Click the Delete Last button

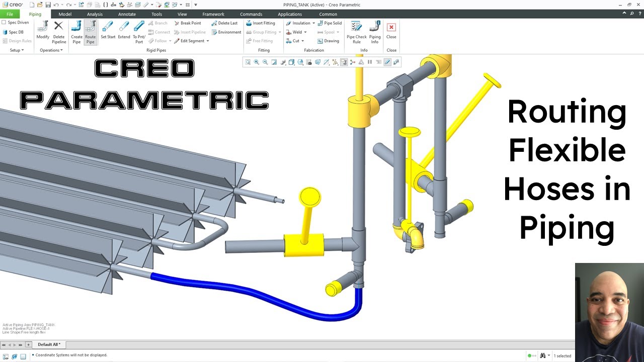point(224,23)
